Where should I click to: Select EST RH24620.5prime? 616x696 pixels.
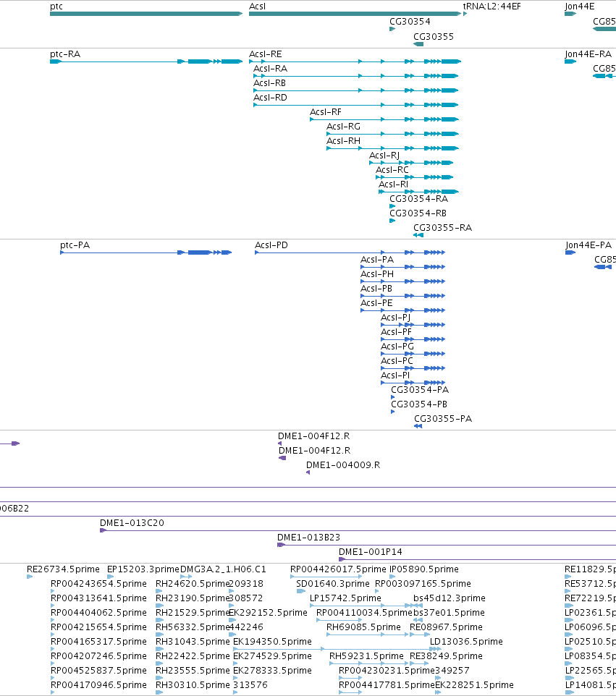(x=159, y=591)
